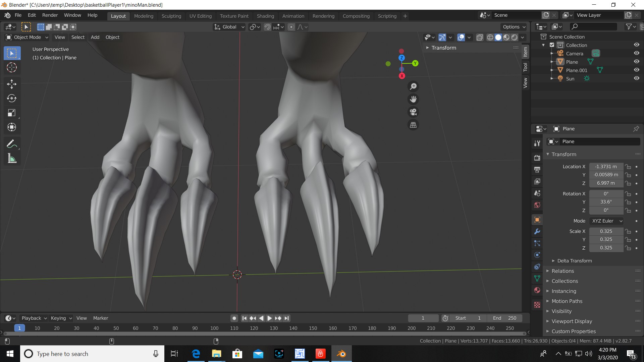This screenshot has height=362, width=644.
Task: Open the Material properties tab
Action: click(x=537, y=290)
